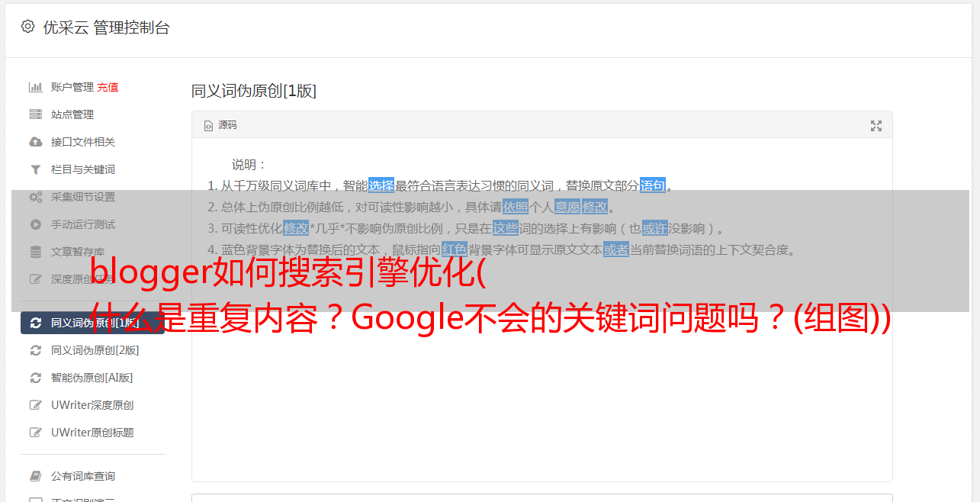The image size is (980, 502).
Task: Toggle fullscreen with the expand arrows icon
Action: [876, 126]
